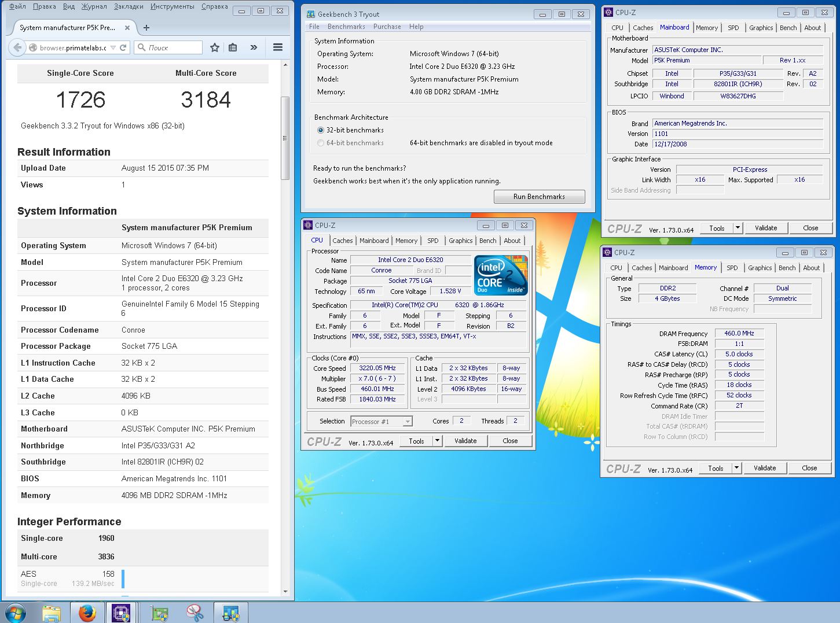Switch to Firefox in the taskbar
Viewport: 840px width, 623px height.
pyautogui.click(x=87, y=614)
